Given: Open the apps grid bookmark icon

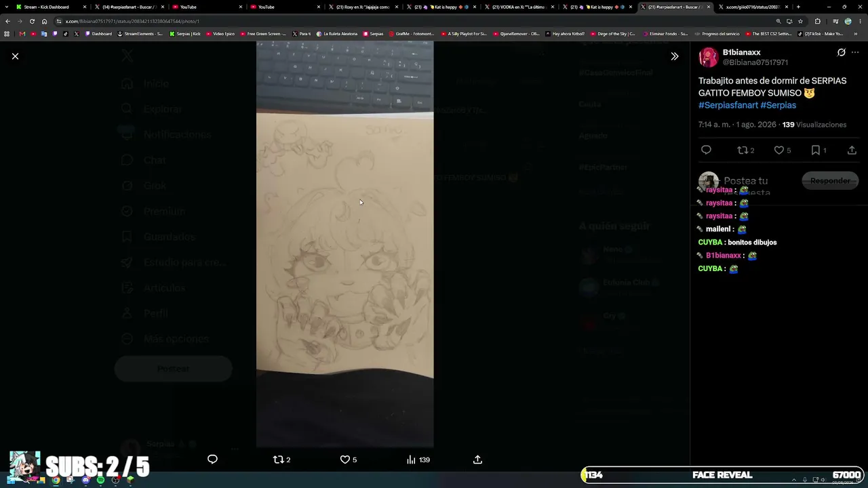Looking at the screenshot, I should tap(7, 33).
